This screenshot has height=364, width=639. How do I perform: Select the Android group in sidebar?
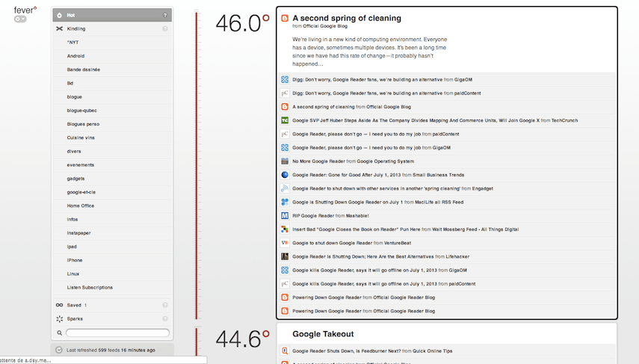click(x=75, y=56)
